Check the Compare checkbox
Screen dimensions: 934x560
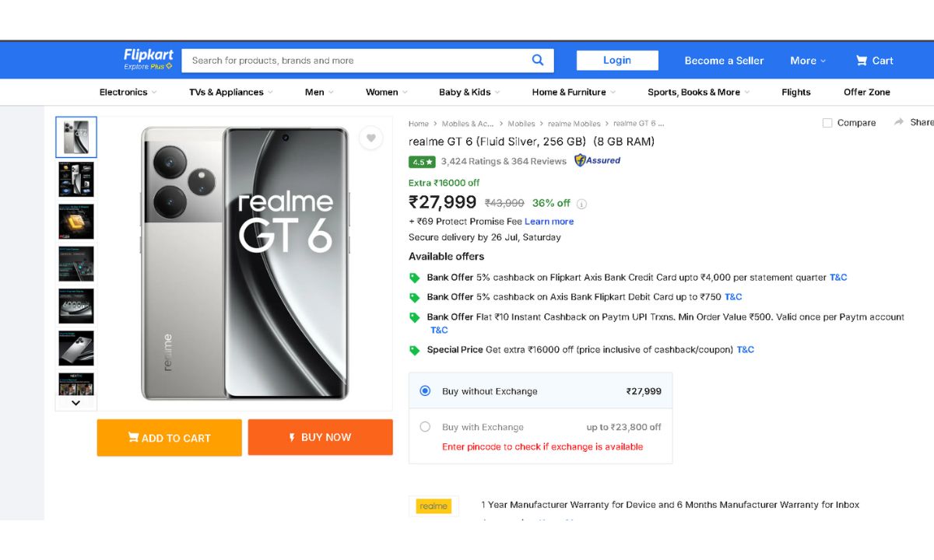point(827,123)
